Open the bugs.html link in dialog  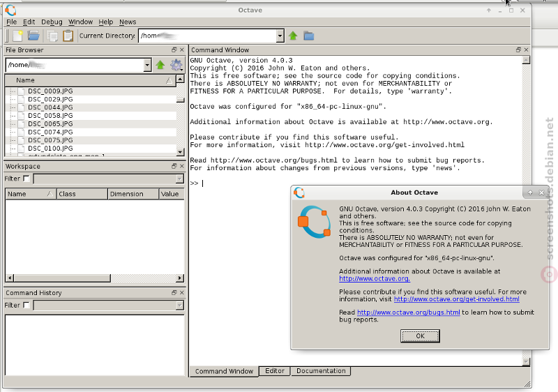point(409,312)
